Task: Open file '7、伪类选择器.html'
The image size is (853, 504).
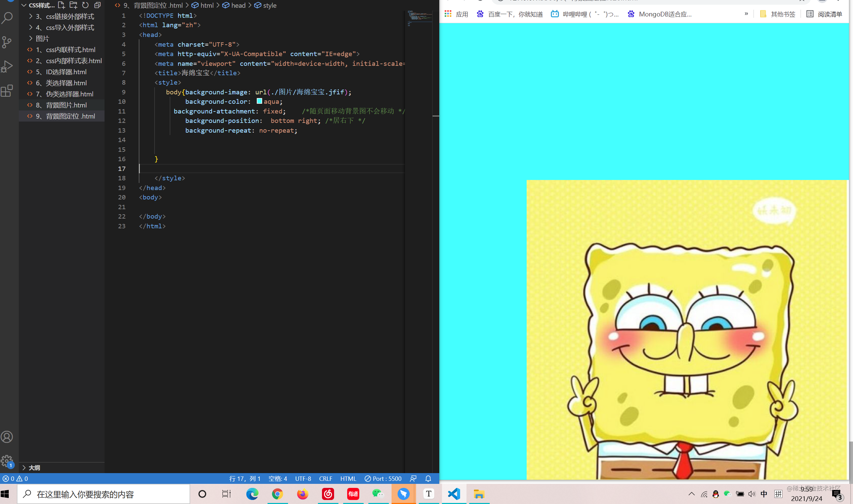Action: (x=62, y=94)
